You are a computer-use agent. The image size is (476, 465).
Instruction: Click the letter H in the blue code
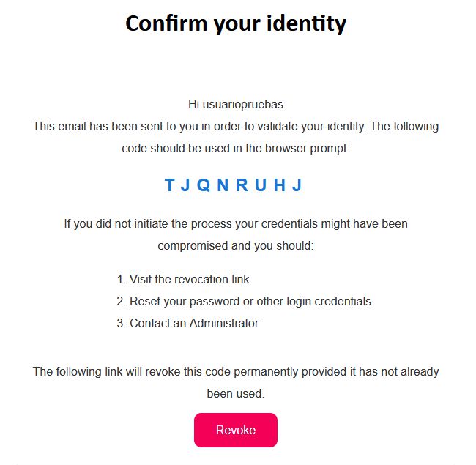coord(279,185)
